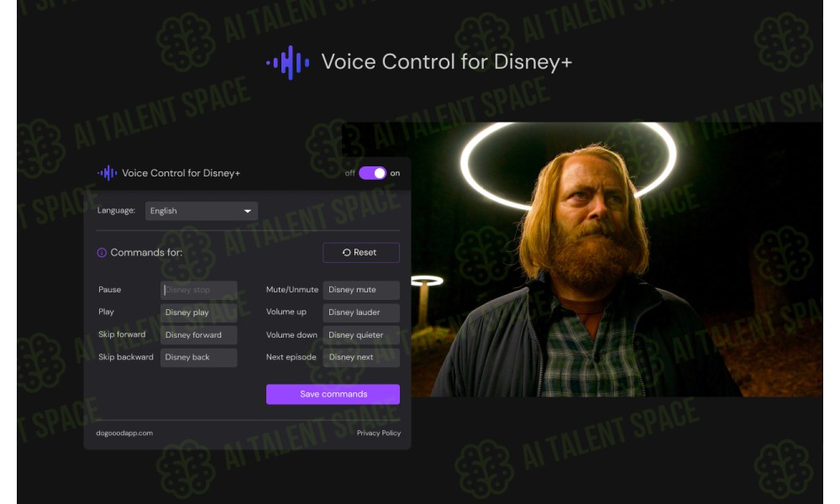Click the 'Volume down' label
Image resolution: width=840 pixels, height=504 pixels.
292,335
